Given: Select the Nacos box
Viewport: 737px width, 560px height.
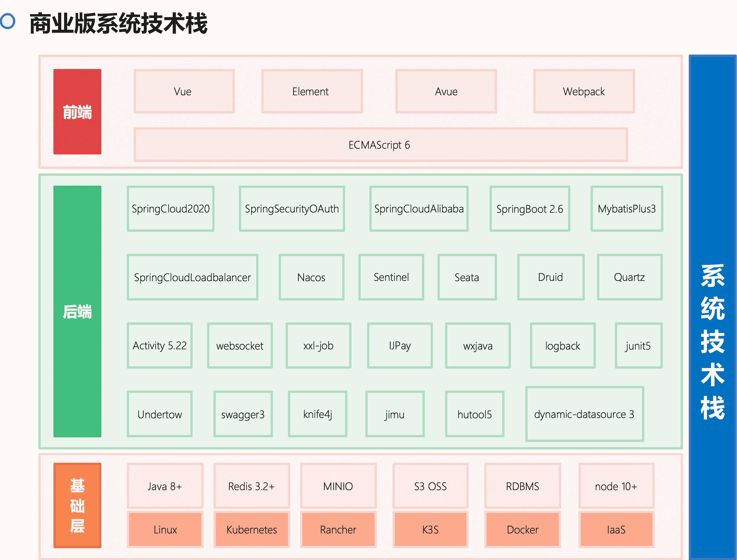Looking at the screenshot, I should (311, 277).
